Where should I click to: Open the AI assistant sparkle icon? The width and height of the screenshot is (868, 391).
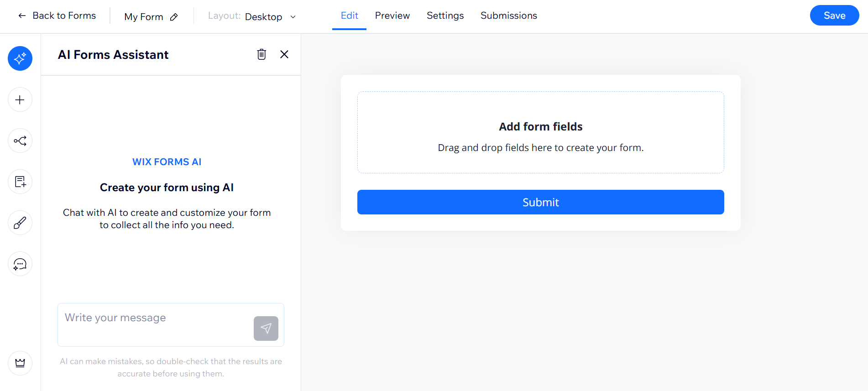tap(20, 58)
